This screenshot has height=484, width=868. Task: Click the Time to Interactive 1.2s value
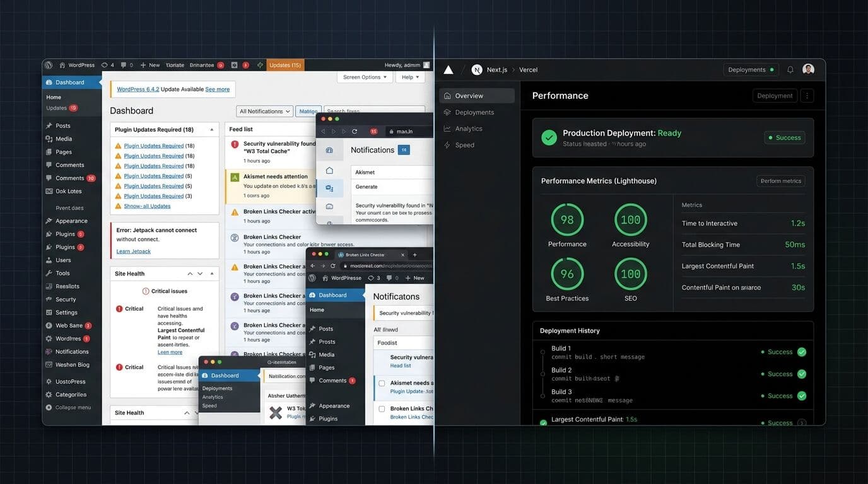pos(797,223)
